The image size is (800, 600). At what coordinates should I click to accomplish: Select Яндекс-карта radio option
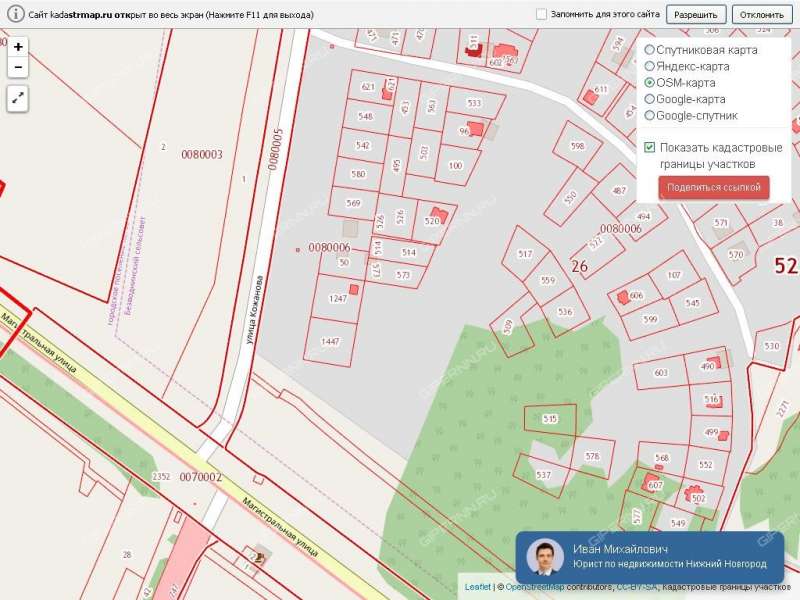click(650, 66)
